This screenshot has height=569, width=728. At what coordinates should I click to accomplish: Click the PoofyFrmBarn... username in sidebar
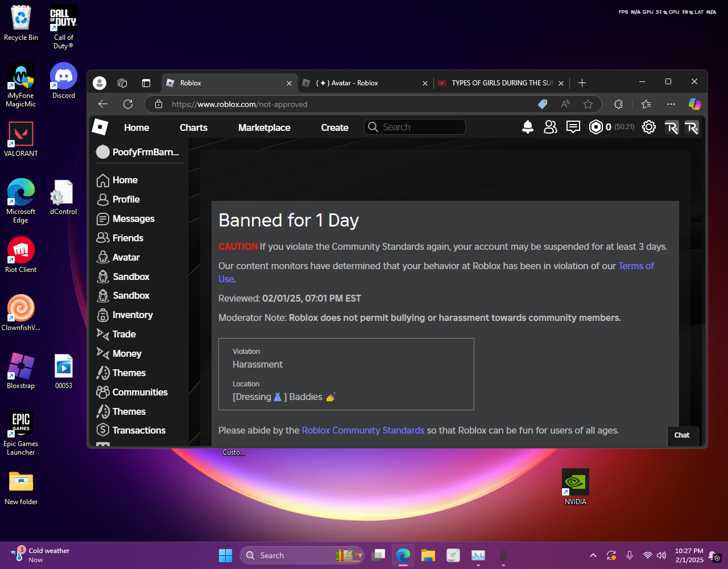coord(139,152)
